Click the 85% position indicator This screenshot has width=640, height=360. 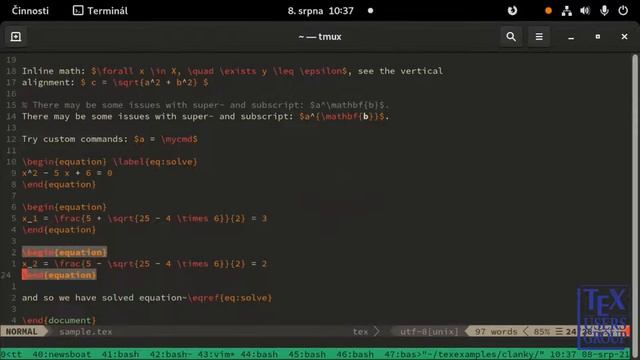(542, 331)
